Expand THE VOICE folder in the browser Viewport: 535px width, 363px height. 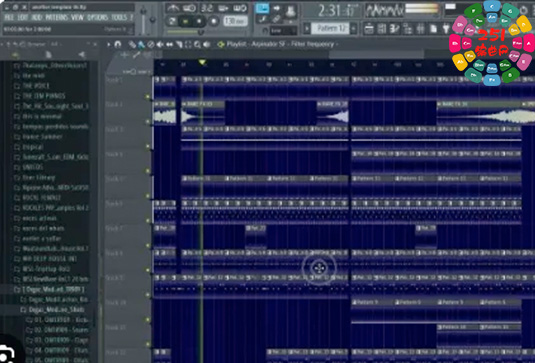pyautogui.click(x=32, y=86)
